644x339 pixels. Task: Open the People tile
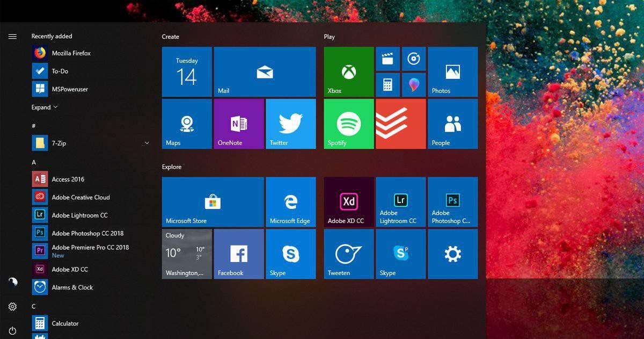coord(452,124)
